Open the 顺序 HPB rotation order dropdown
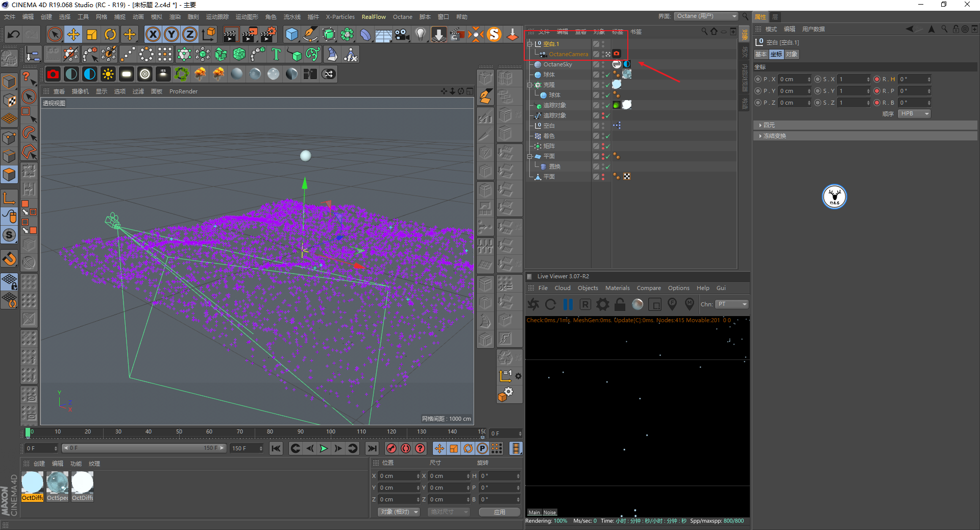This screenshot has width=980, height=530. tap(914, 114)
